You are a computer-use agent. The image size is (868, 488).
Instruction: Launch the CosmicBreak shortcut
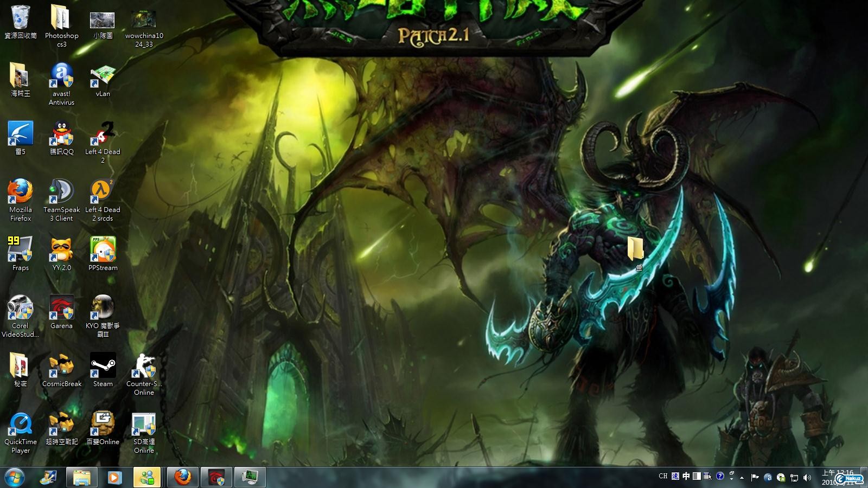[61, 370]
